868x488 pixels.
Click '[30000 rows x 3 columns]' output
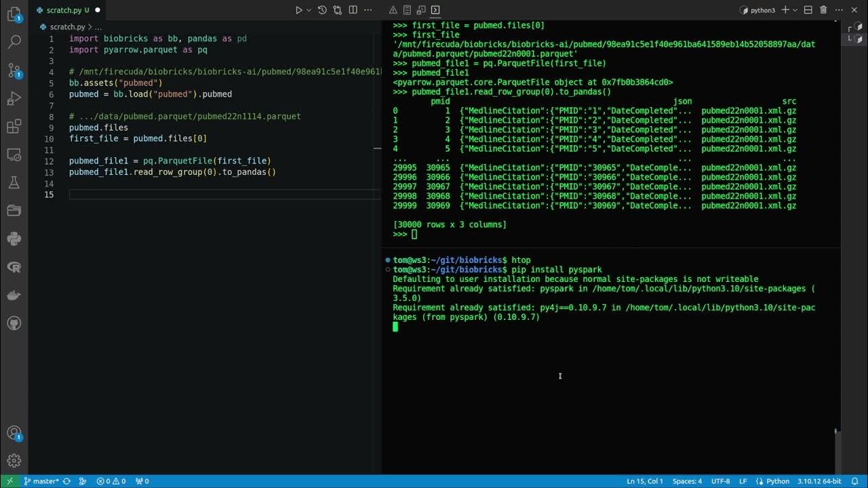450,224
